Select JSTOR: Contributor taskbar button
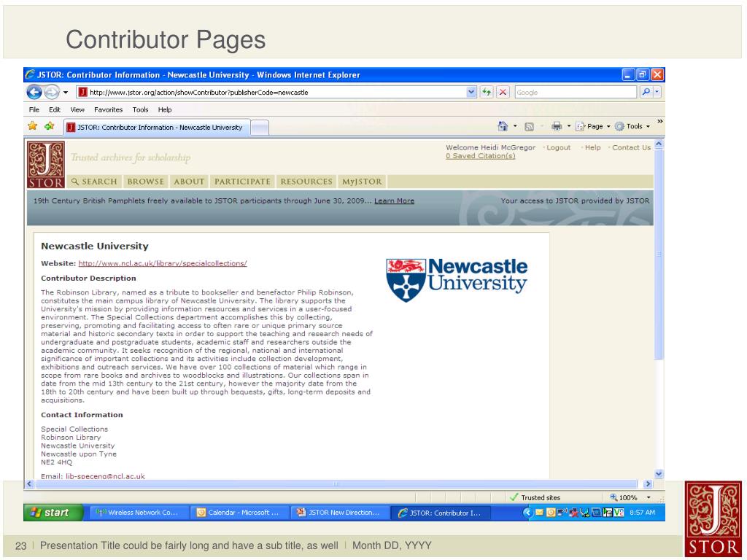Image resolution: width=747 pixels, height=560 pixels. [x=441, y=513]
